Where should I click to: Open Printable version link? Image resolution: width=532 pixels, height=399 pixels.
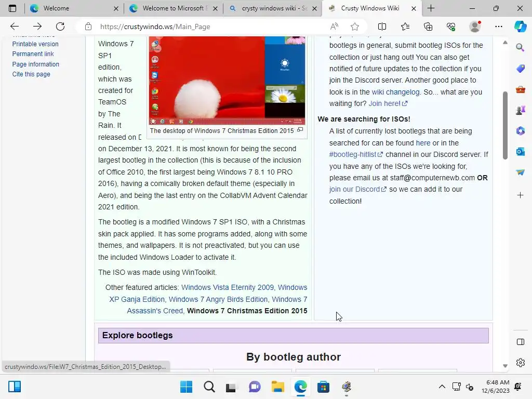point(35,44)
